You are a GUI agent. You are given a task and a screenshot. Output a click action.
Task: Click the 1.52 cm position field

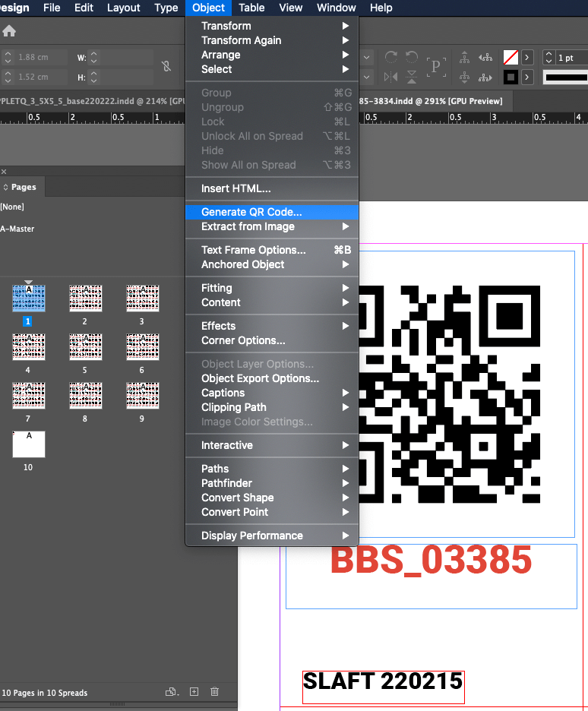coord(41,77)
